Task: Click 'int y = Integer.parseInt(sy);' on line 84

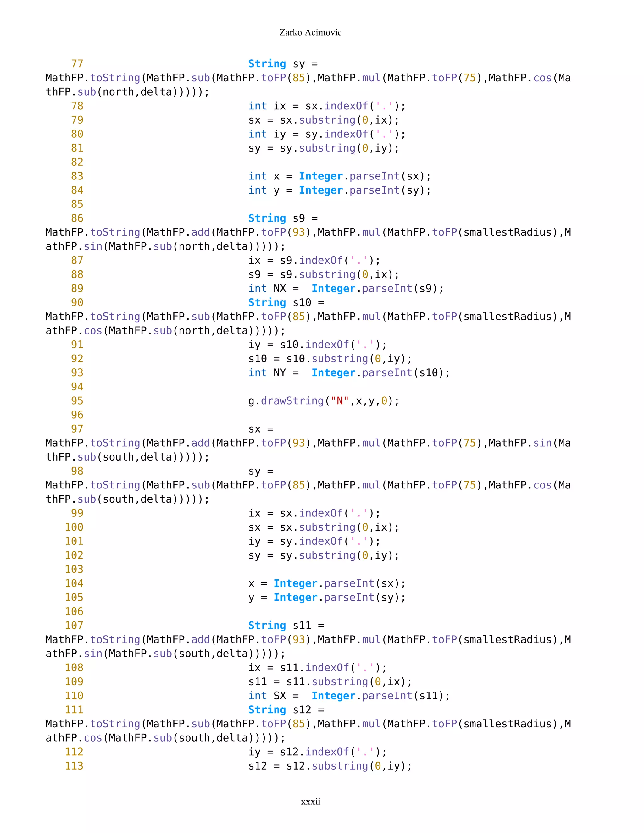Action: 340,190
